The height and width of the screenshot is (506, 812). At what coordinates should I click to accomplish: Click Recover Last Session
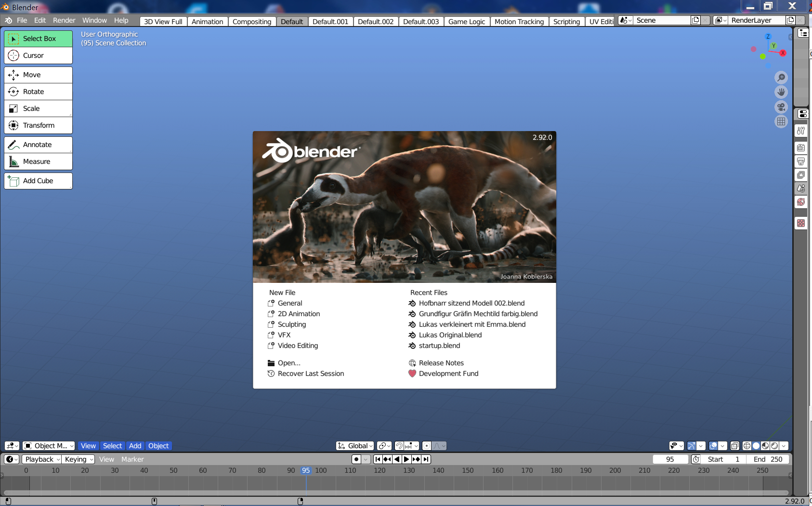tap(311, 373)
